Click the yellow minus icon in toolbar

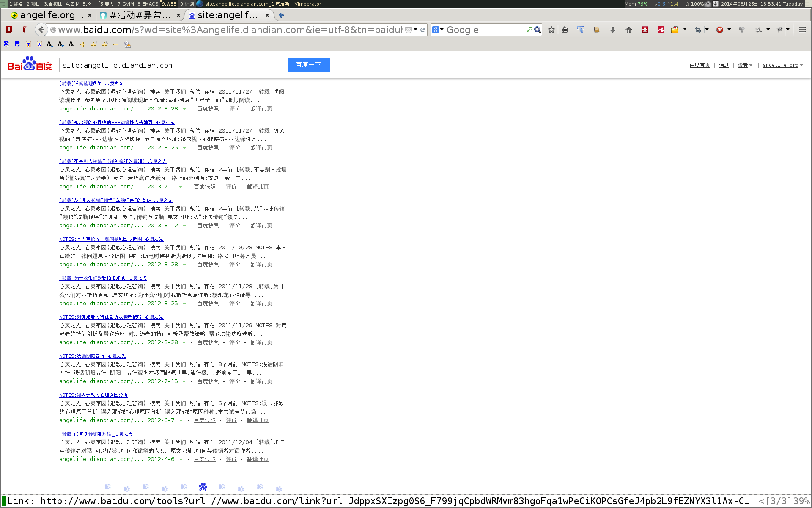tap(116, 44)
